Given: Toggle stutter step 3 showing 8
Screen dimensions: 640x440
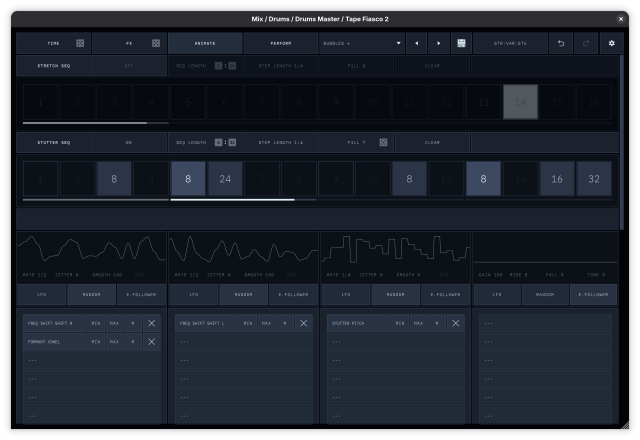Looking at the screenshot, I should coord(114,179).
